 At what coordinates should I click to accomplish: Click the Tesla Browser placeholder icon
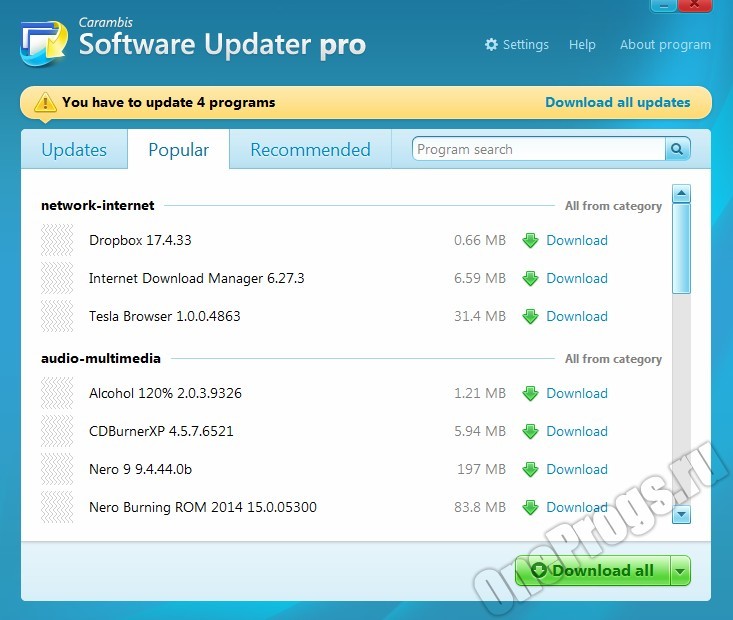57,316
